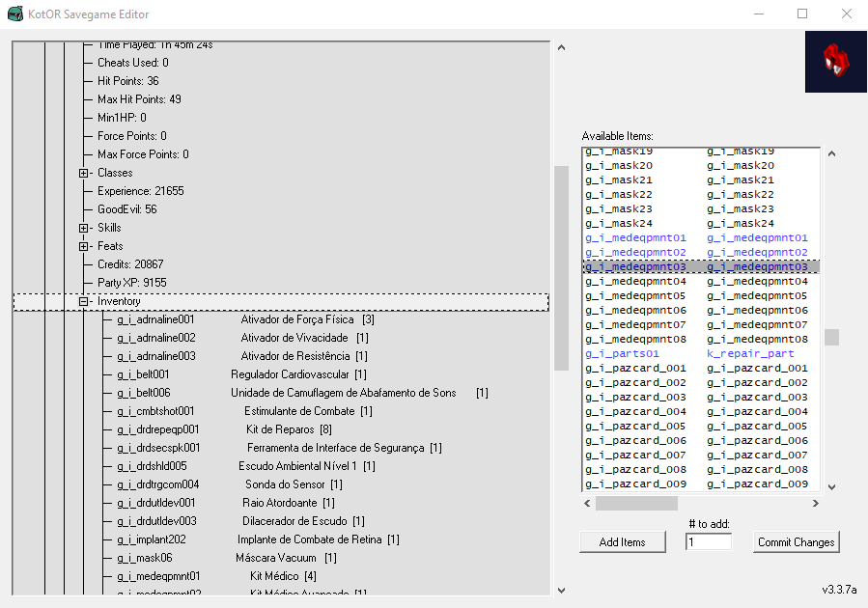Select inventory item g_i_drdsecspk001
868x608 pixels.
tap(280, 448)
